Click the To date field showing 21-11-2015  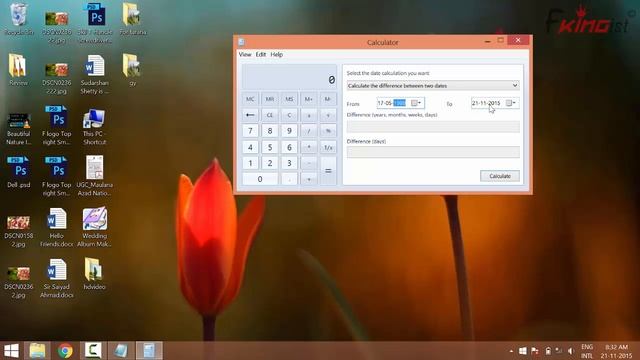(487, 103)
